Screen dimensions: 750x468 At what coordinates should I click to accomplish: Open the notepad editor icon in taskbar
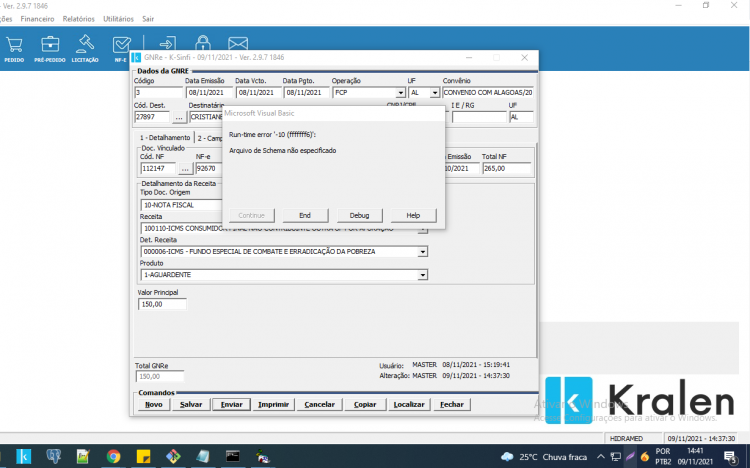pos(83,456)
